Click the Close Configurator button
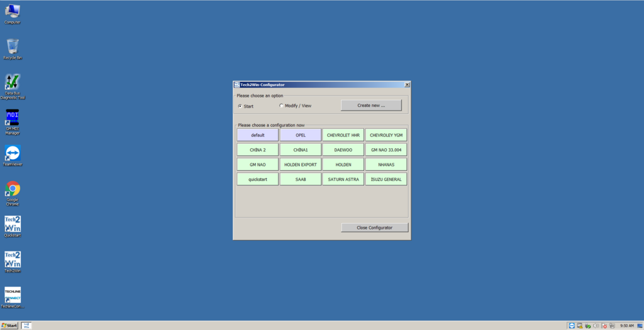644x330 pixels. coord(374,228)
